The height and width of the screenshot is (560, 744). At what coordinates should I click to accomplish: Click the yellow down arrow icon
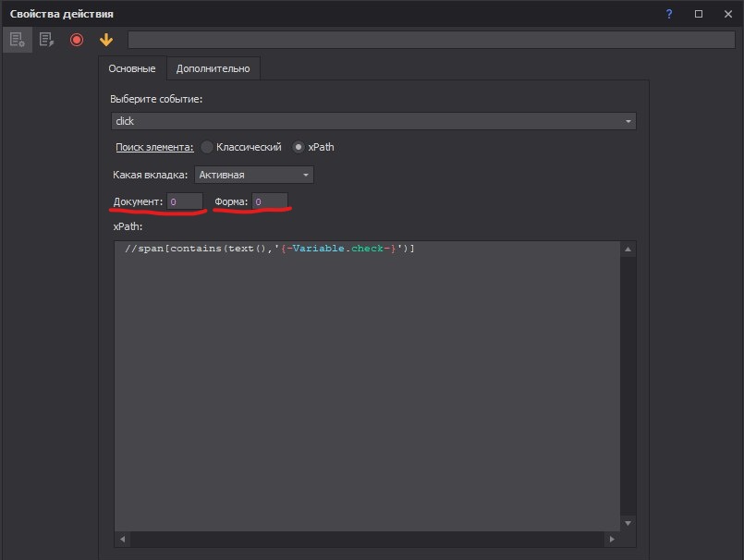pos(106,40)
